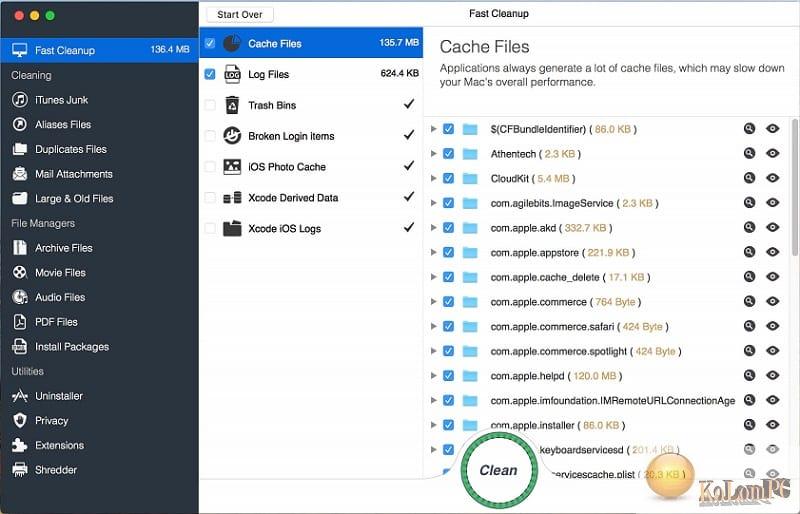
Task: Uncheck the Athentech folder checkbox
Action: tap(448, 153)
